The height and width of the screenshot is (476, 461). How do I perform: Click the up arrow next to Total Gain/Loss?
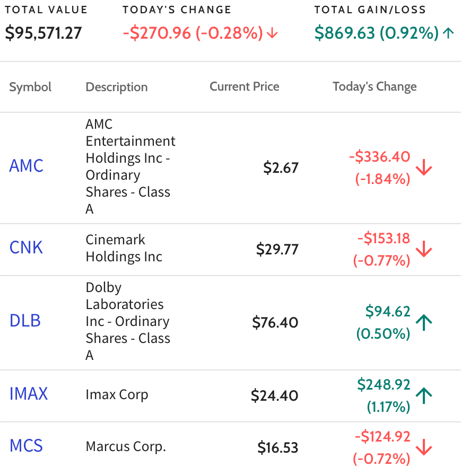click(x=448, y=33)
